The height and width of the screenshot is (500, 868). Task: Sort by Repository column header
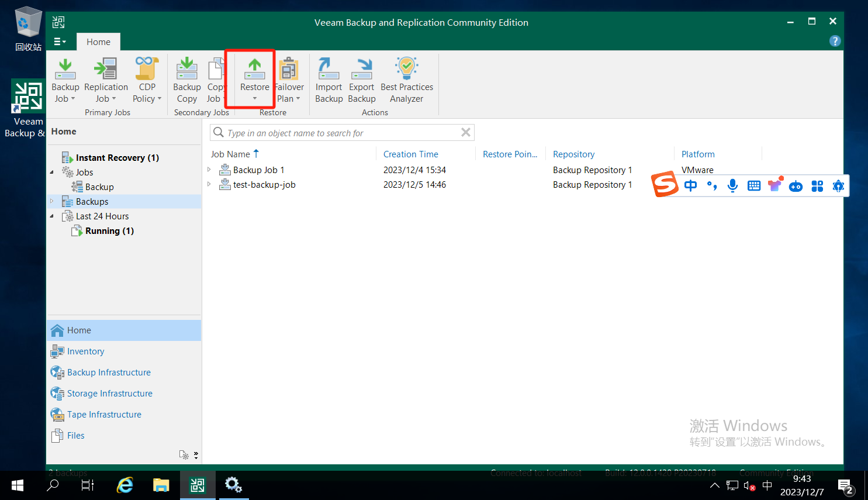click(x=573, y=154)
